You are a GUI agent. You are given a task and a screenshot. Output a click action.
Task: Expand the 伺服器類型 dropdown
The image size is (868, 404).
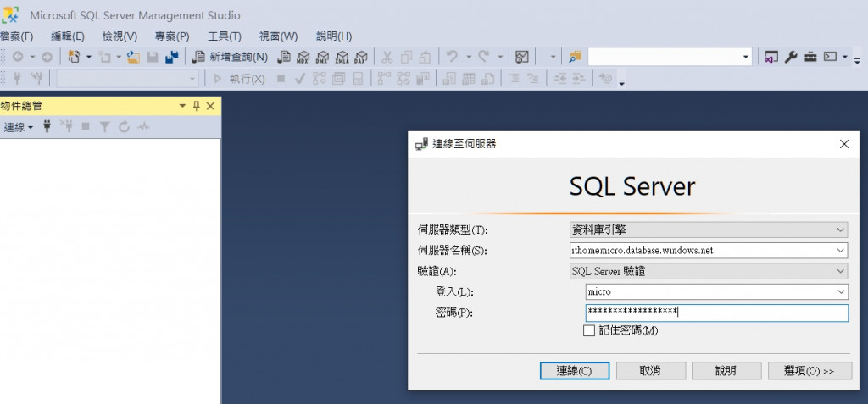[x=841, y=230]
